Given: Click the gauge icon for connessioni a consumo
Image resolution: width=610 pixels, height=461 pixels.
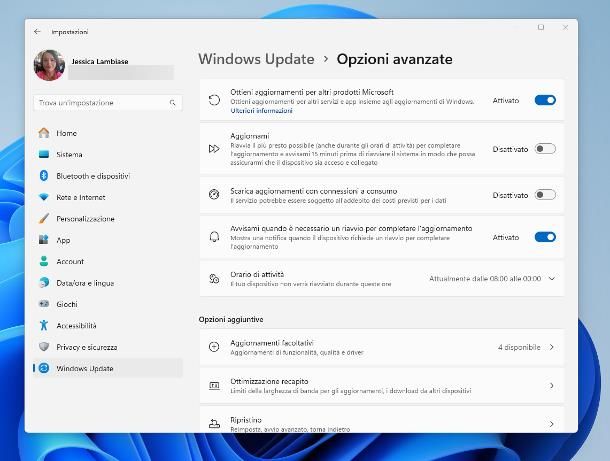Looking at the screenshot, I should pyautogui.click(x=214, y=194).
